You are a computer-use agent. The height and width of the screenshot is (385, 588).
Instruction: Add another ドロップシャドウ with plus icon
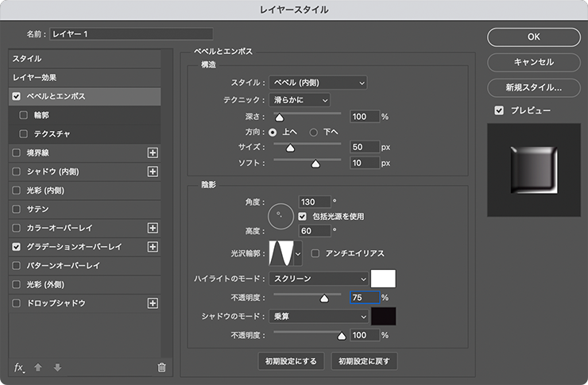click(x=153, y=303)
